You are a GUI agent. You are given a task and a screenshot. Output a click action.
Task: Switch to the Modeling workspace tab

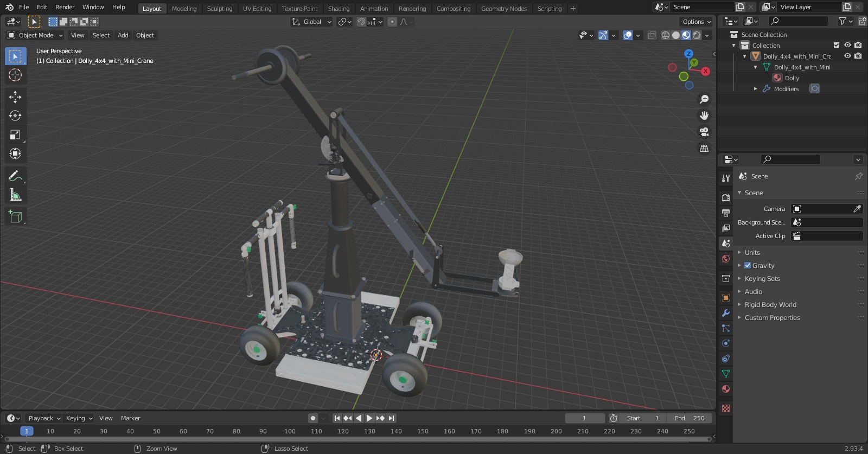[184, 8]
